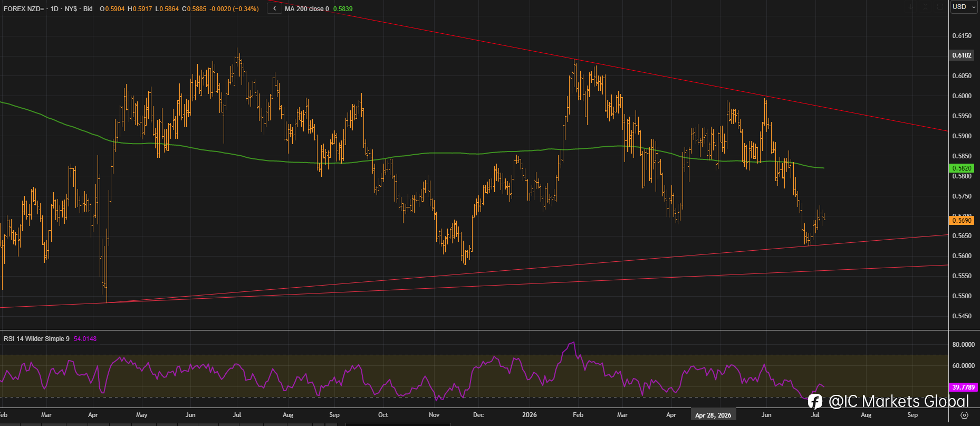The height and width of the screenshot is (426, 980).
Task: Click the close value C 0.5885
Action: [x=194, y=9]
